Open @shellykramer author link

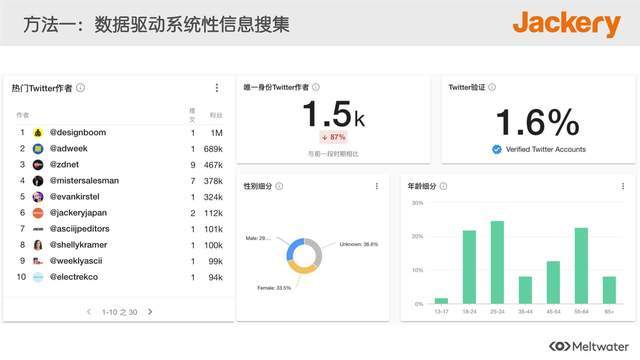point(78,244)
